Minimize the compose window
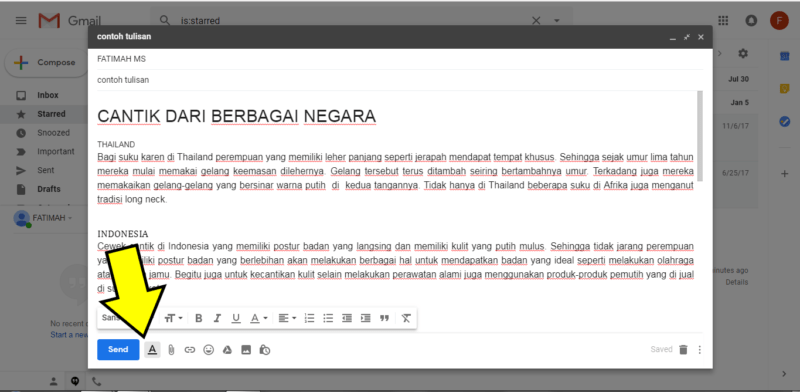Image resolution: width=800 pixels, height=392 pixels. pos(672,37)
